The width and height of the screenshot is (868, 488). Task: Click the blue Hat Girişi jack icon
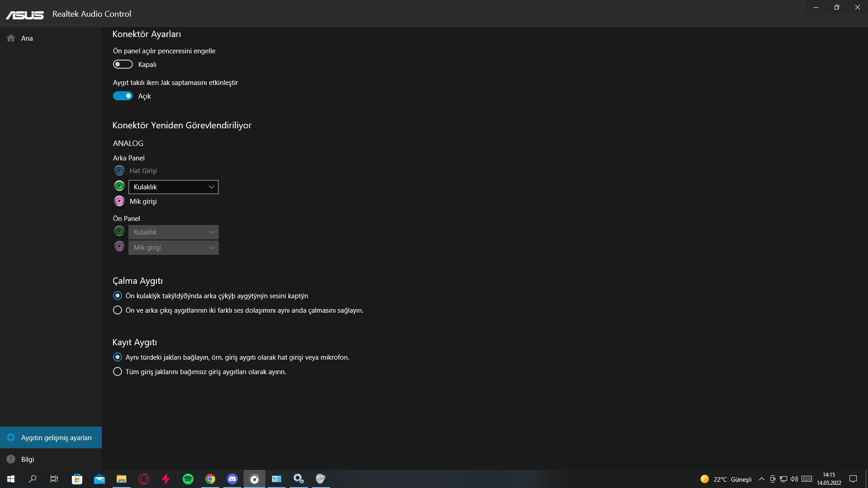(119, 170)
